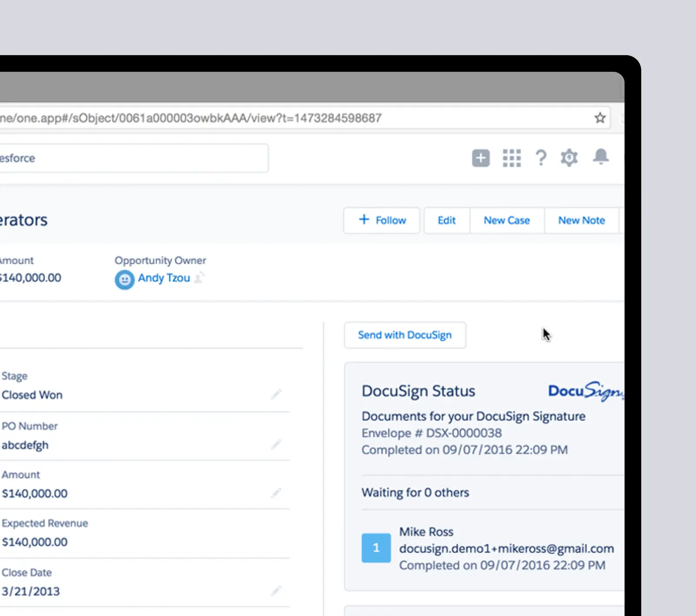The height and width of the screenshot is (616, 696).
Task: Click the change owner icon beside Andy Tzou
Action: [199, 278]
